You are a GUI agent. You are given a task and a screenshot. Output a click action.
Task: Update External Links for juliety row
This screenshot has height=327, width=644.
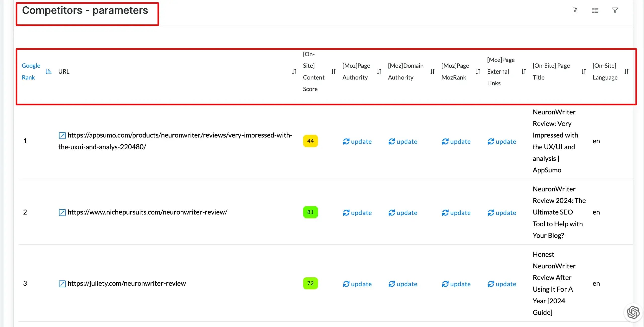click(502, 284)
